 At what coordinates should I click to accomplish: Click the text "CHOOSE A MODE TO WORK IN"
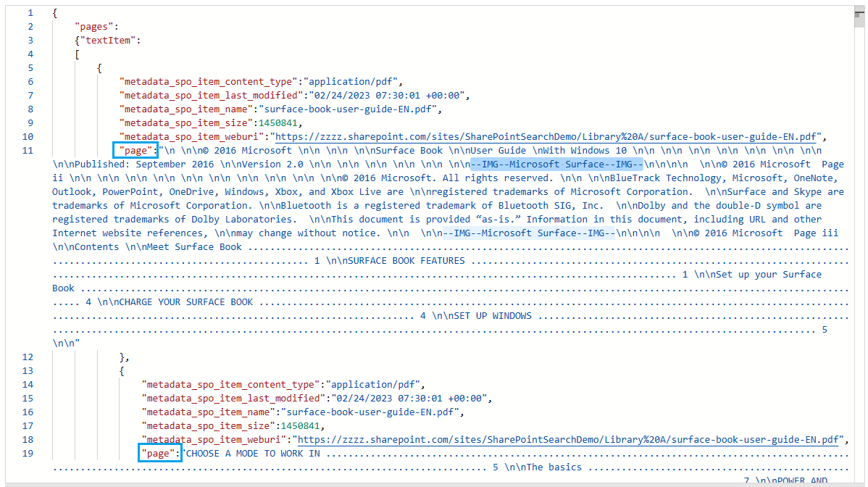click(x=253, y=454)
